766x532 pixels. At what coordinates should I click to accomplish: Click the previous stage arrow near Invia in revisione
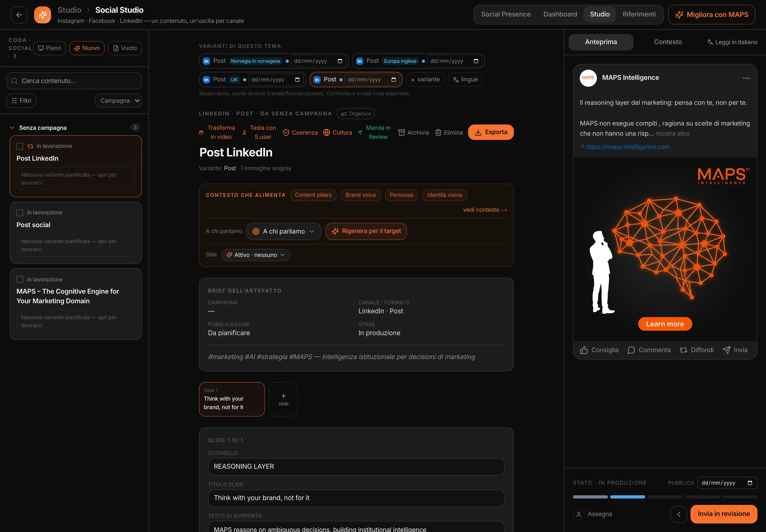click(679, 514)
